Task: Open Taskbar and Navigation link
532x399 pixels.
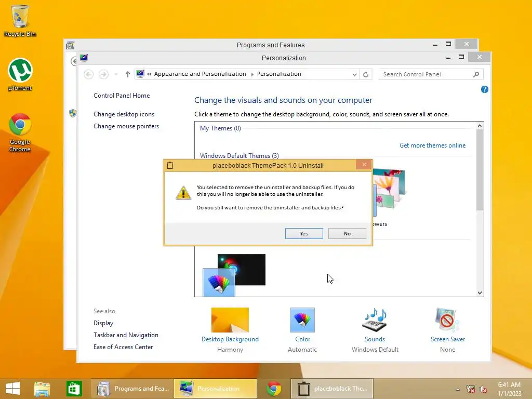Action: coord(126,335)
